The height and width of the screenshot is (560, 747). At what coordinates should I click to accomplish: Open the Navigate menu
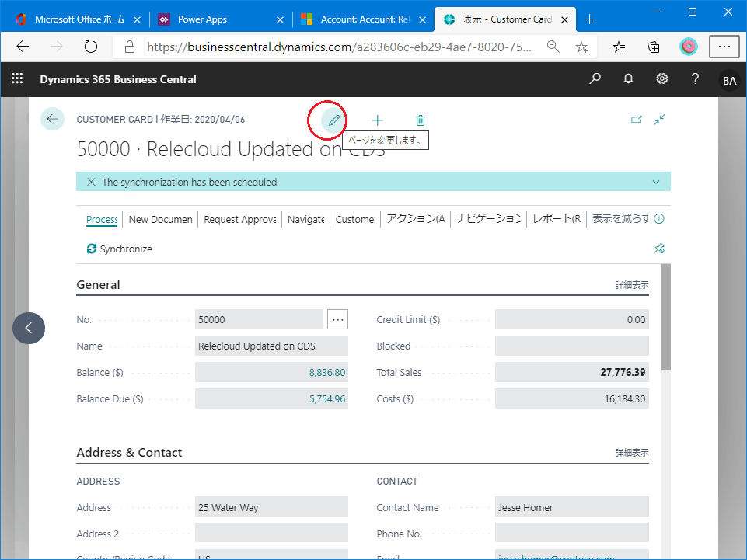[305, 219]
